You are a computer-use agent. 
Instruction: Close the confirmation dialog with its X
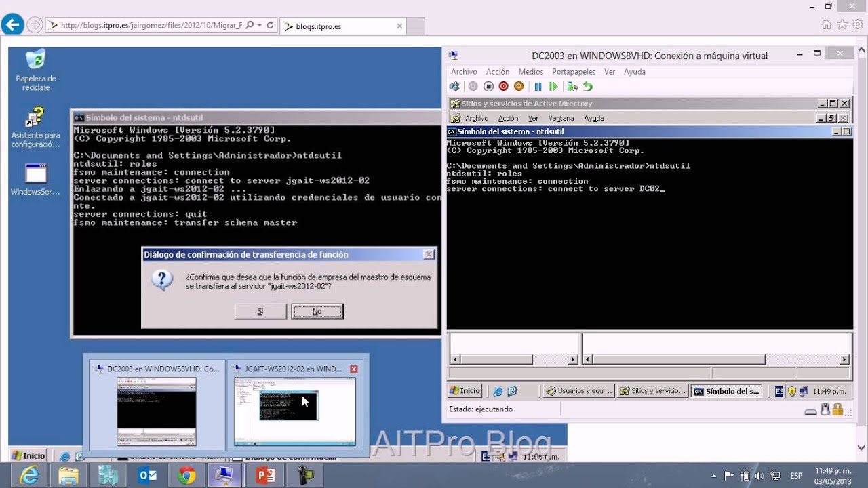429,255
